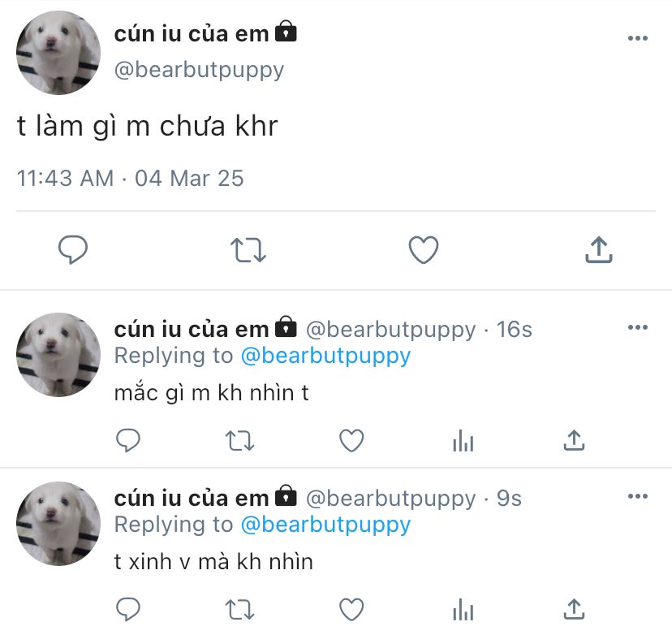View analytics of the 9s reply

click(x=463, y=609)
